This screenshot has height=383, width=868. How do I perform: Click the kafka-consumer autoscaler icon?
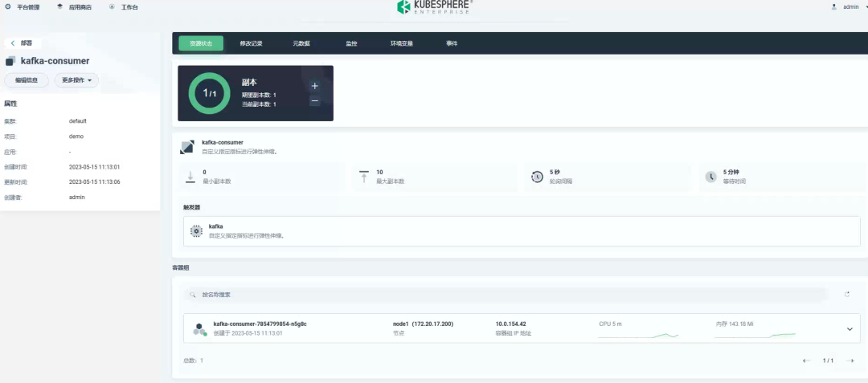pyautogui.click(x=186, y=146)
